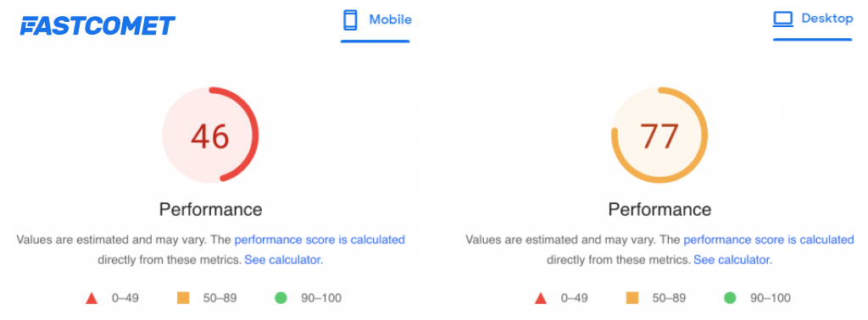Open 'See calculator' link under mobile score
The width and height of the screenshot is (868, 320).
click(x=284, y=260)
